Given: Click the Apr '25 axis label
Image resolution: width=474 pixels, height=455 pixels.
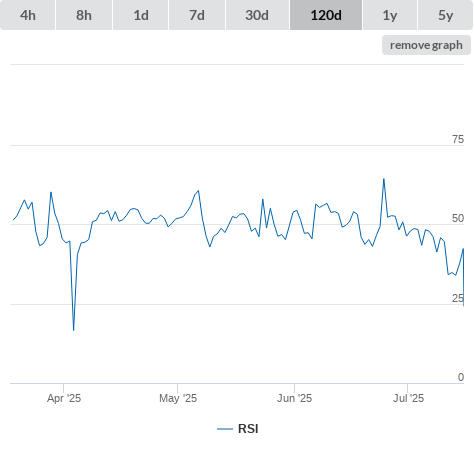Looking at the screenshot, I should (64, 398).
